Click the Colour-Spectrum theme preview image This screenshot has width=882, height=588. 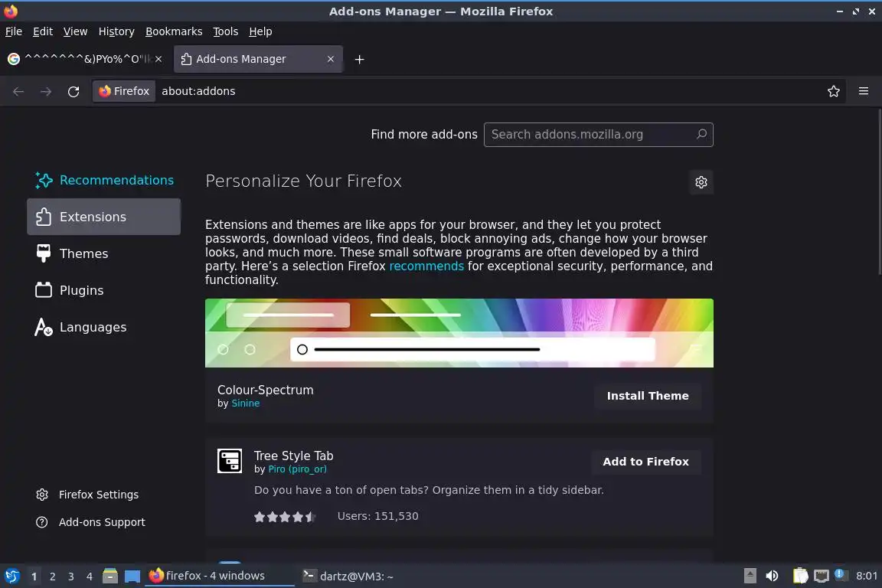[459, 333]
